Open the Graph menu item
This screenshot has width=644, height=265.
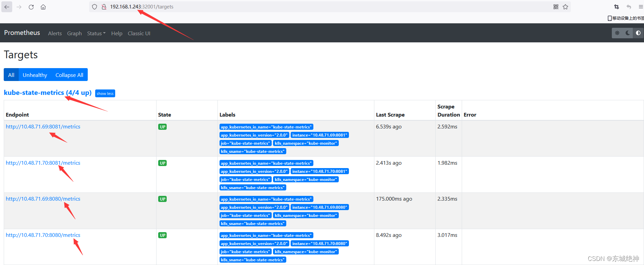(x=75, y=33)
